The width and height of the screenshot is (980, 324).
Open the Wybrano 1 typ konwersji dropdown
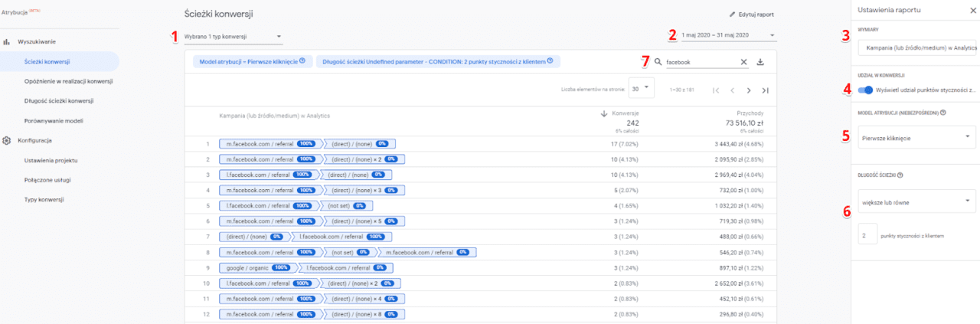(x=234, y=36)
